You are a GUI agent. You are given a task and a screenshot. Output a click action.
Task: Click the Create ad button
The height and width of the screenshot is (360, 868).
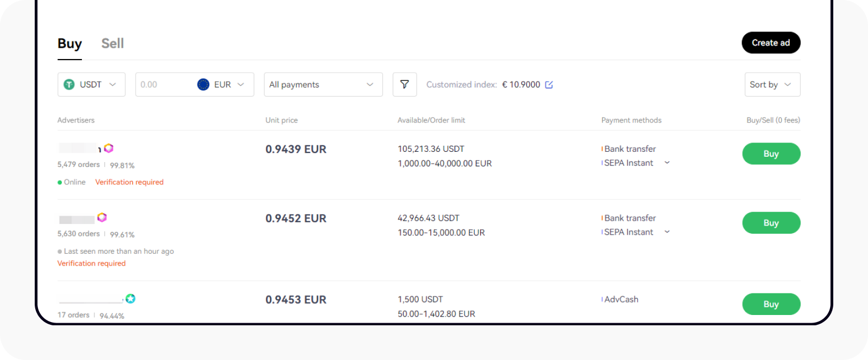(771, 43)
